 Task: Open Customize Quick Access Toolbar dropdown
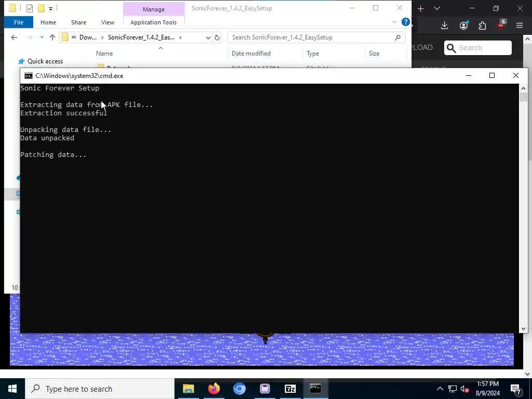50,8
